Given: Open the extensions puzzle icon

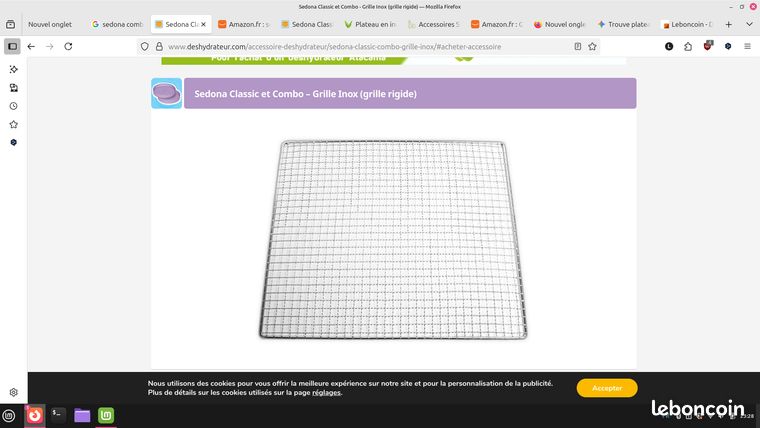Looking at the screenshot, I should 688,47.
